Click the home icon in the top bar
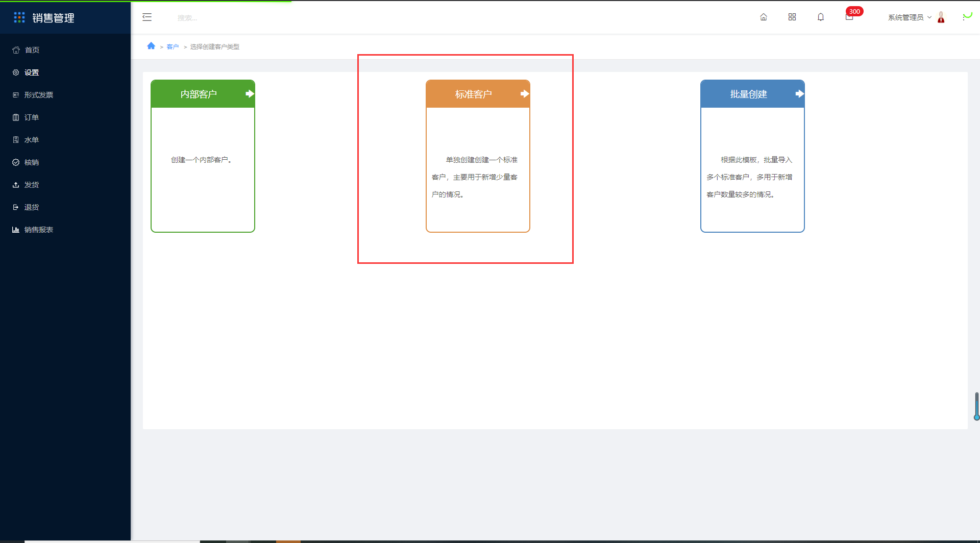 click(764, 17)
